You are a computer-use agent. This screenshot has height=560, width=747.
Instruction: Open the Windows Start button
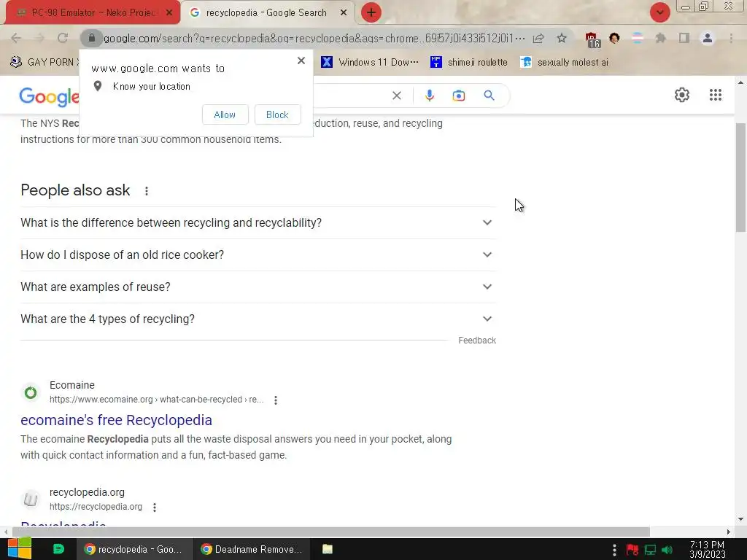20,549
